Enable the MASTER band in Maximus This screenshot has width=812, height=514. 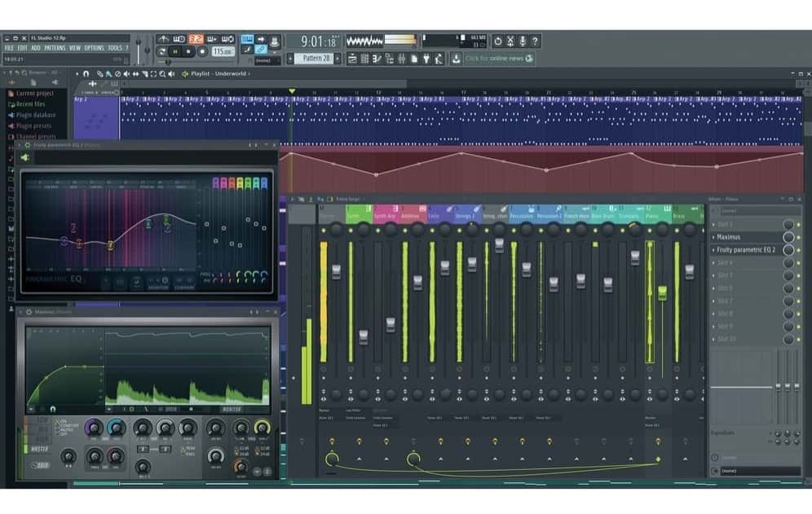pos(38,449)
